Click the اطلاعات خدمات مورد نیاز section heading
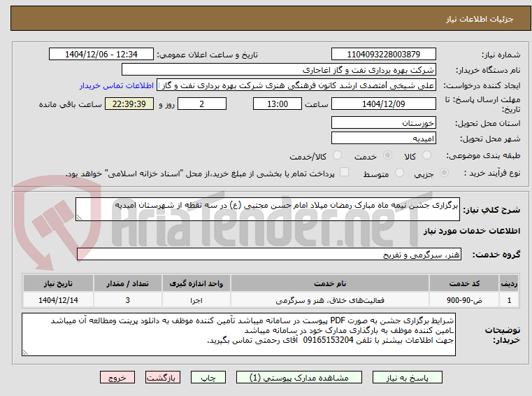This screenshot has height=396, width=532. pos(472,231)
